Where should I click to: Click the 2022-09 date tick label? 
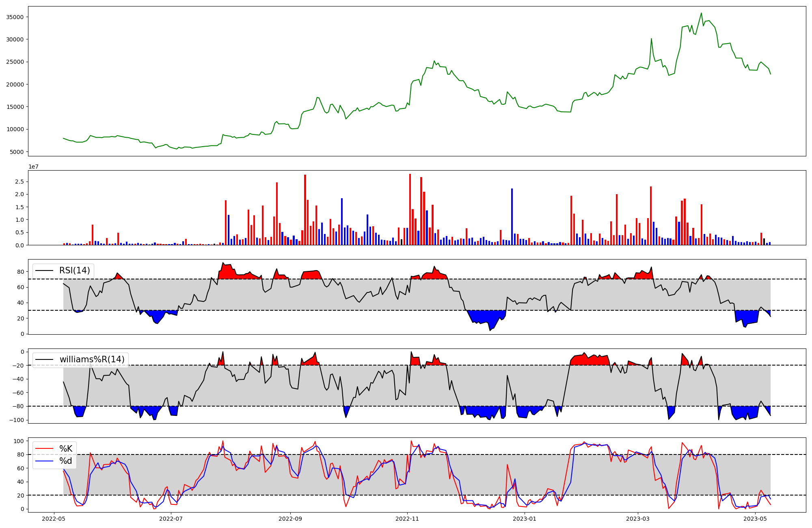[290, 519]
